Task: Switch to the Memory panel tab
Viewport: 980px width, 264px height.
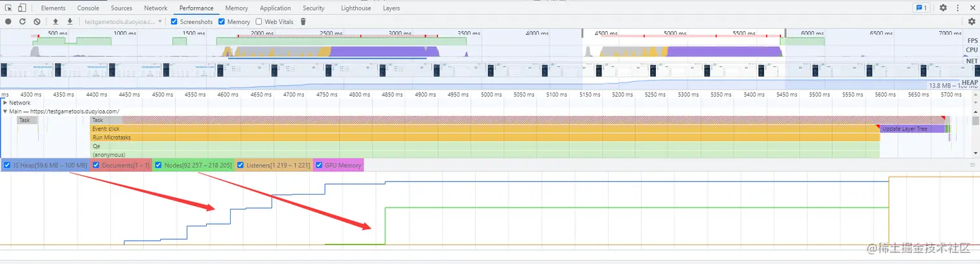Action: click(x=237, y=8)
